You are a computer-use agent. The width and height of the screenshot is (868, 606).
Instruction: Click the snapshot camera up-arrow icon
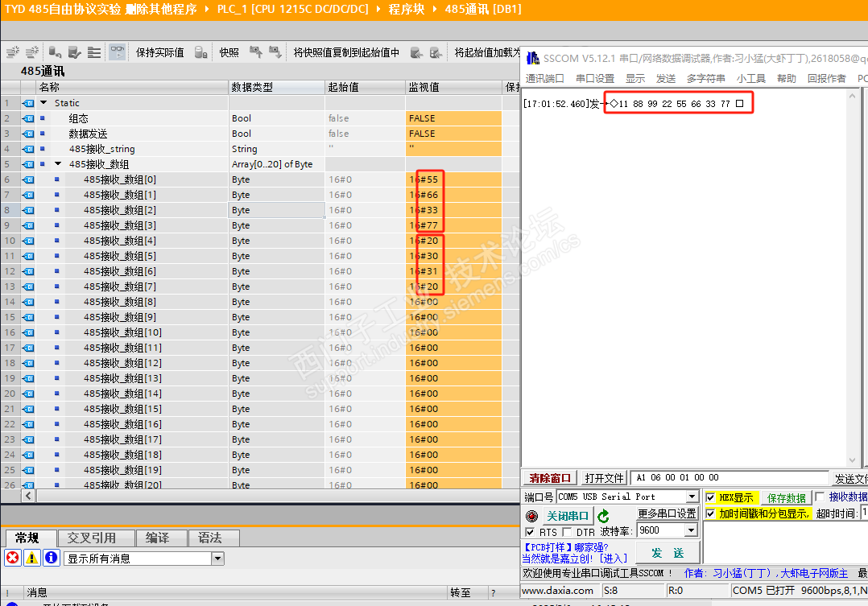256,52
